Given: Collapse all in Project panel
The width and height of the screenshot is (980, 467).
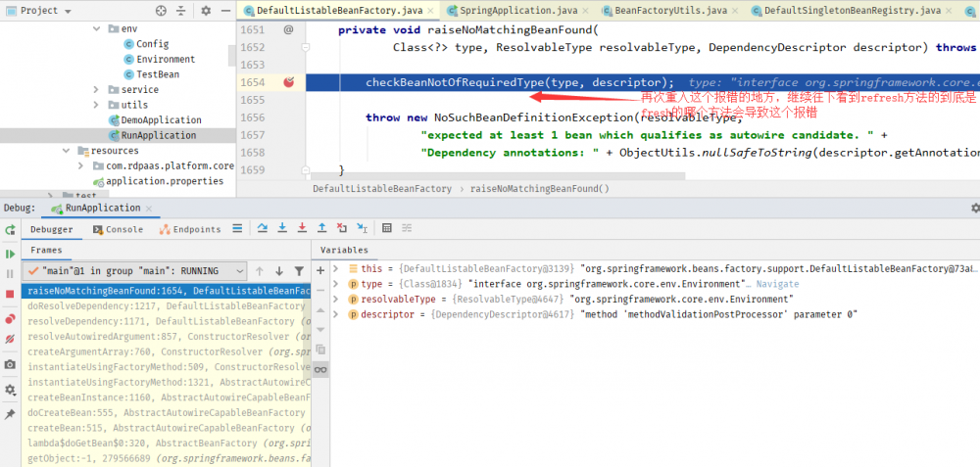Looking at the screenshot, I should pos(180,10).
